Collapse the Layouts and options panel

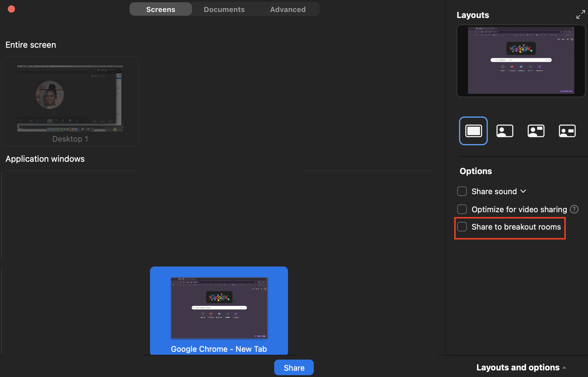click(x=521, y=367)
